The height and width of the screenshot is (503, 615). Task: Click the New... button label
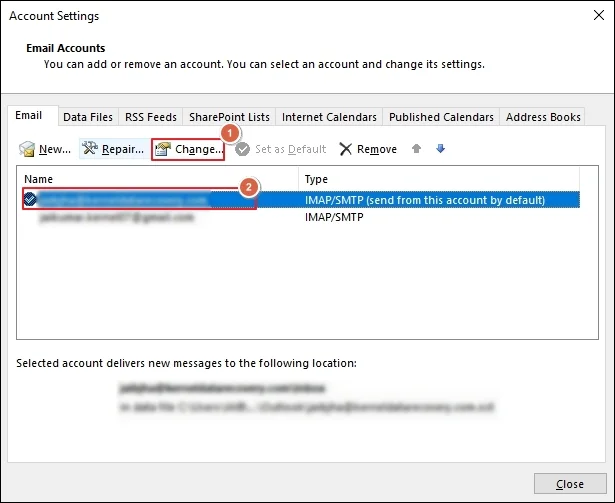[x=55, y=149]
